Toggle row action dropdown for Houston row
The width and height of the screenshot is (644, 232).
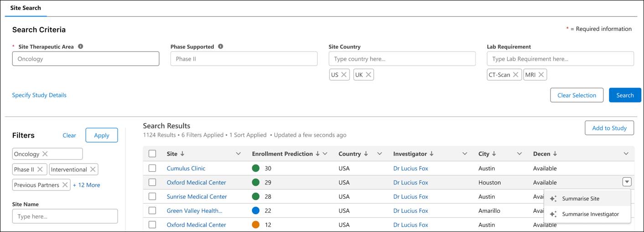[627, 182]
